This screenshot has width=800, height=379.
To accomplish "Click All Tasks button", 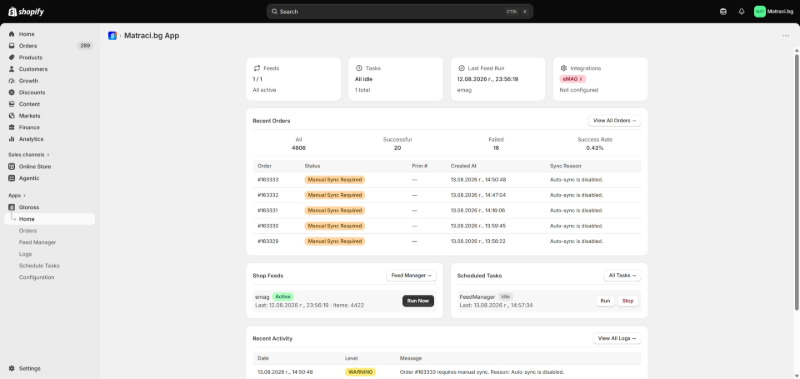I will [x=622, y=275].
